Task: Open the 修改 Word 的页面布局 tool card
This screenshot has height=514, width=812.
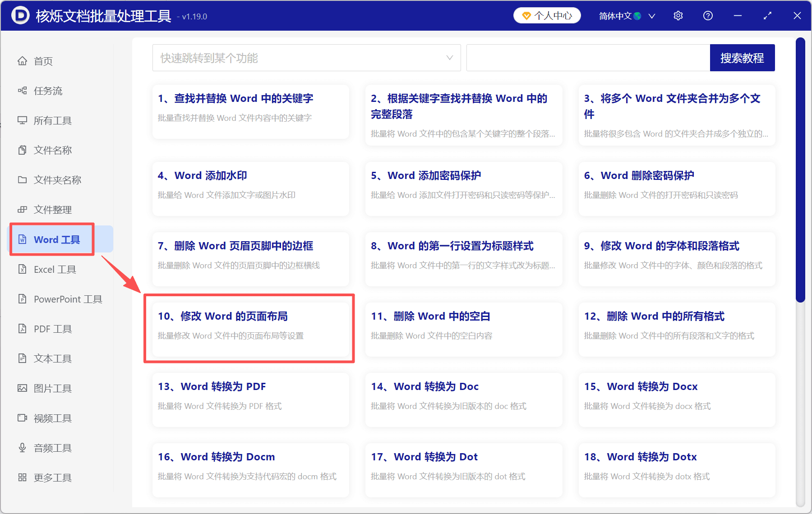Action: click(x=249, y=328)
